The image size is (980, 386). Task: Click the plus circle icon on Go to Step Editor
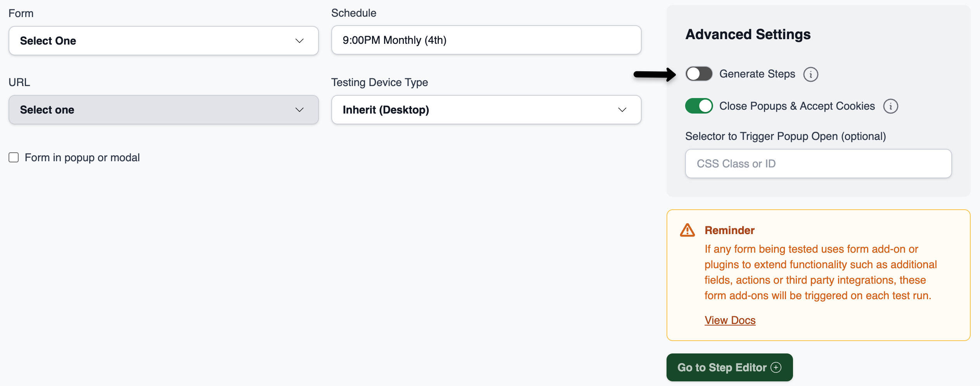(776, 367)
